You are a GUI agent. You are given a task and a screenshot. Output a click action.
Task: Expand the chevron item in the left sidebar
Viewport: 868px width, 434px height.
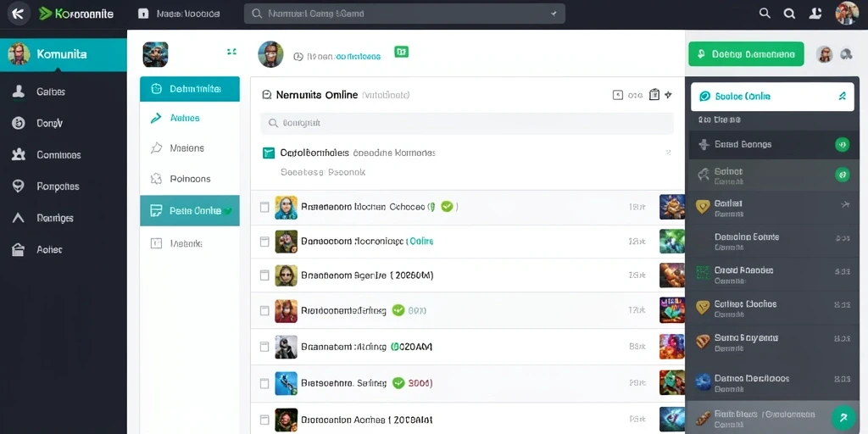(x=19, y=218)
